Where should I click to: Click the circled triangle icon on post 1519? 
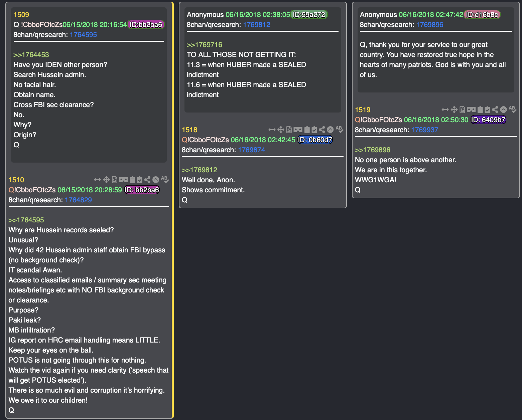[x=503, y=110]
